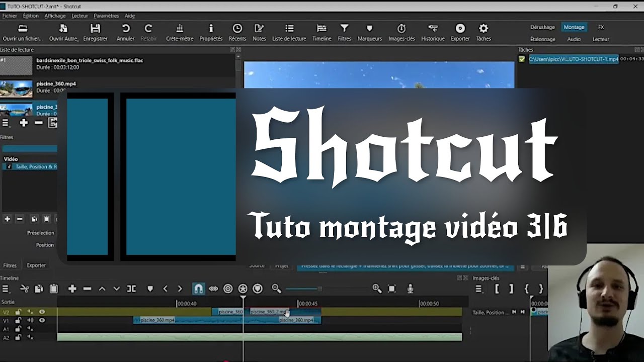
Task: Toggle ripple markers
Action: tap(258, 289)
